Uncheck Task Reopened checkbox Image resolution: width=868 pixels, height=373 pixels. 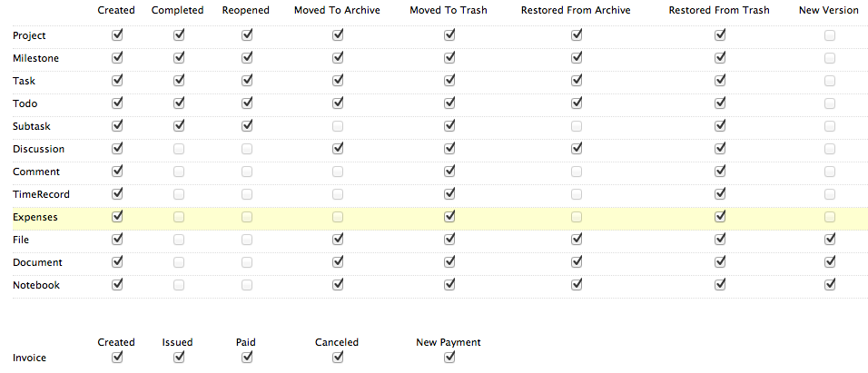247,81
